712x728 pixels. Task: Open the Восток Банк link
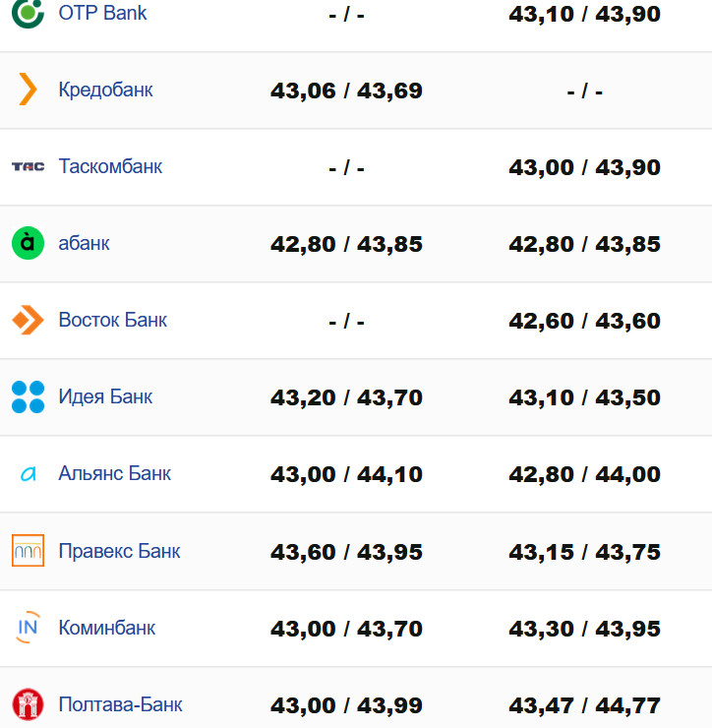[x=113, y=320]
